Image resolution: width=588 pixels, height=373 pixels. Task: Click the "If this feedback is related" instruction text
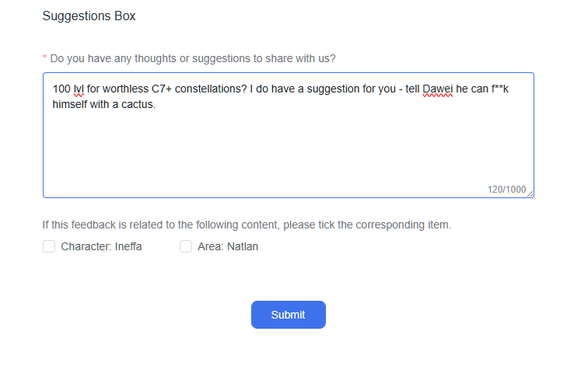(x=247, y=225)
